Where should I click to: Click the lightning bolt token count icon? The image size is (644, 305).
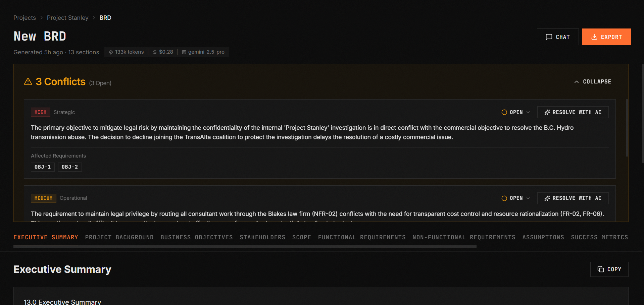coord(111,52)
